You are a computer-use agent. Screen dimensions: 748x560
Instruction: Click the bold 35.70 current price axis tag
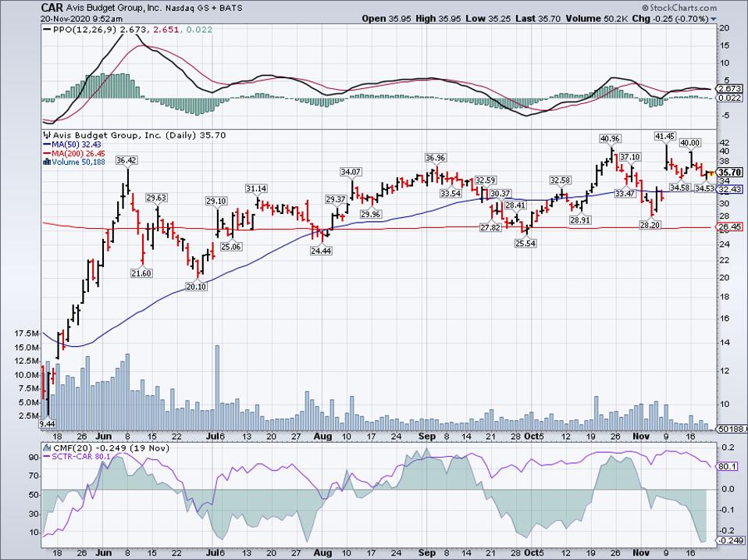[x=730, y=172]
